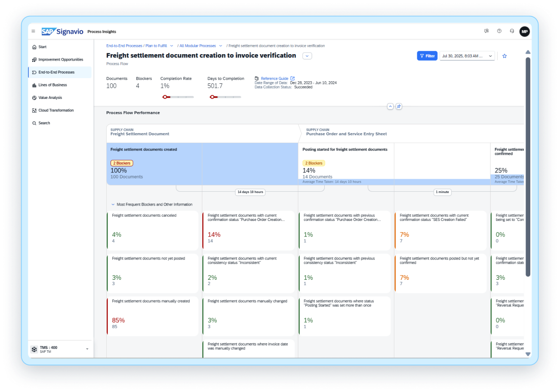Open the date and time range dropdown

pos(467,56)
